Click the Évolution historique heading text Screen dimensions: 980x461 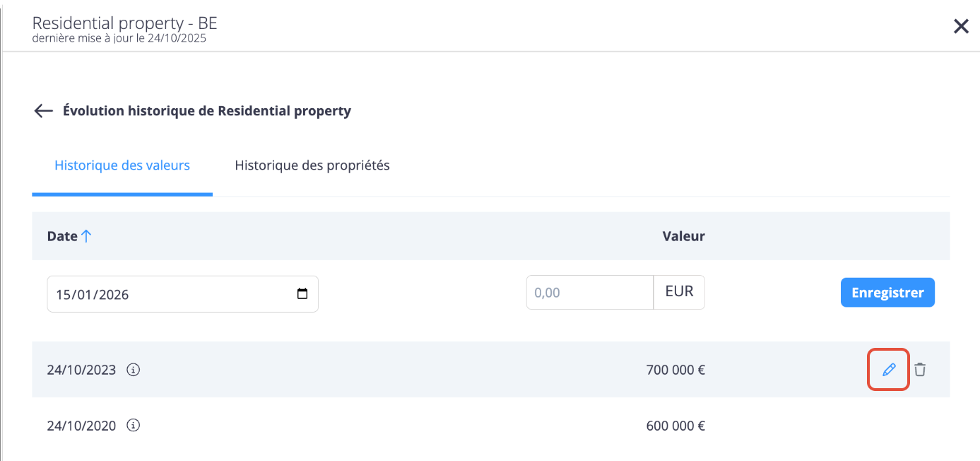click(207, 111)
